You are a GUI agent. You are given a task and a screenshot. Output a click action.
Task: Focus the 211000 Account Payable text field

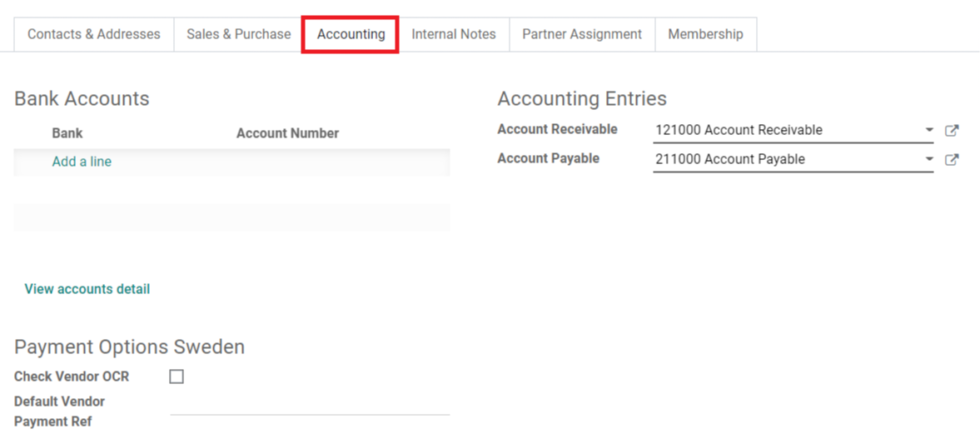click(787, 159)
